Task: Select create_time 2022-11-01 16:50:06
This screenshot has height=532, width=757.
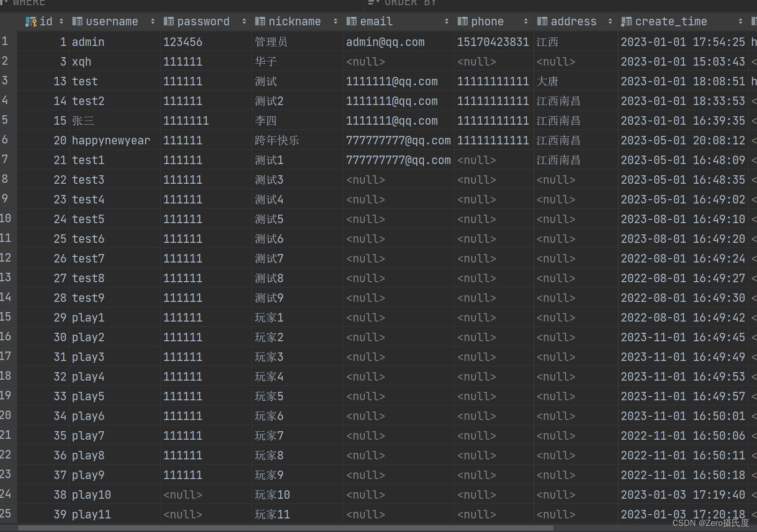Action: pyautogui.click(x=683, y=436)
